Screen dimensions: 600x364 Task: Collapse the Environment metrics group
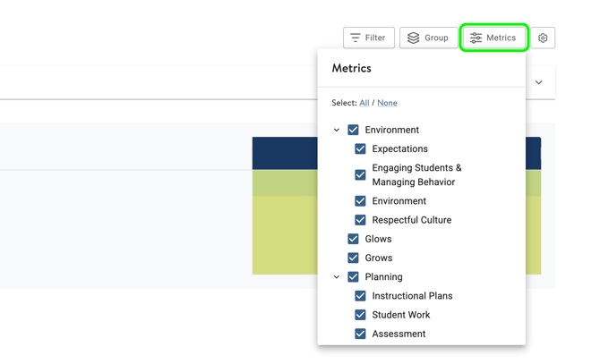pos(337,131)
